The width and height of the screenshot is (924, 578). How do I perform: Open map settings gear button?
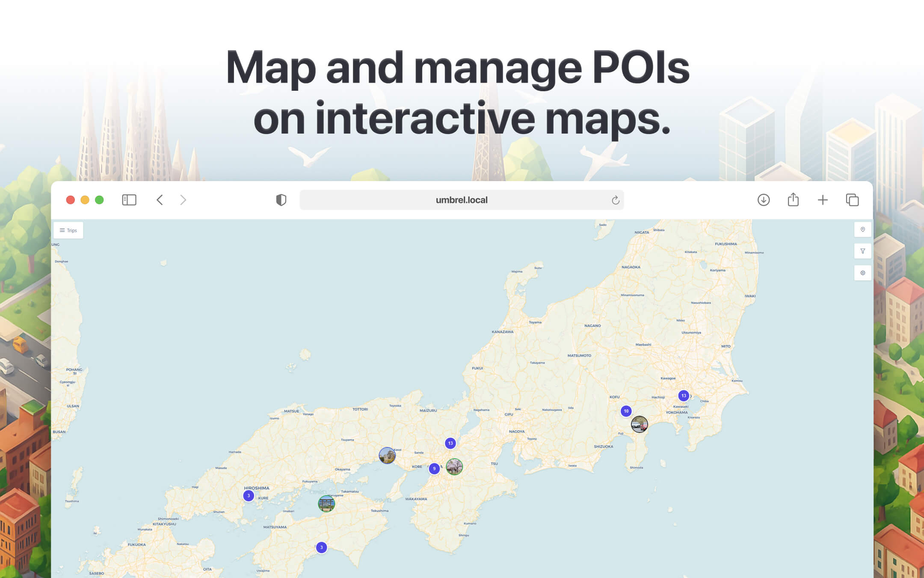862,273
